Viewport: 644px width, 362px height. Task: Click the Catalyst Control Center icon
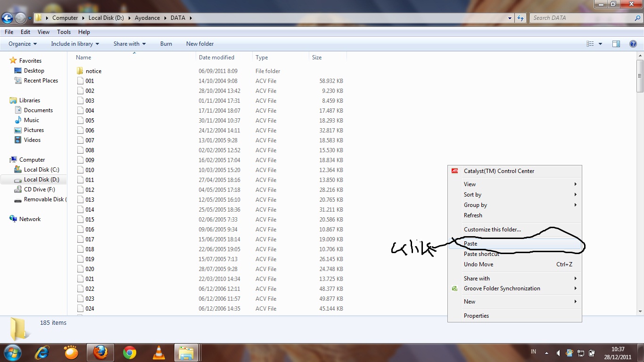(x=455, y=171)
